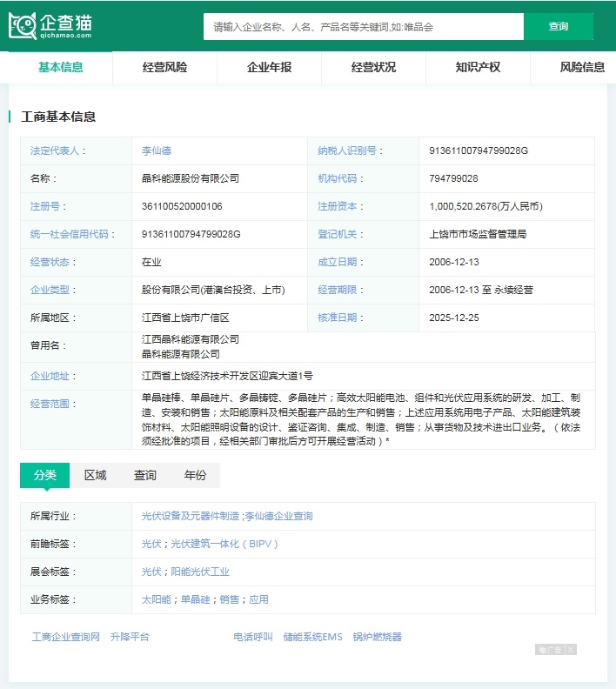Screen dimensions: 616x689
Task: Select former name 晶科能源有限公司
Action: point(181,354)
